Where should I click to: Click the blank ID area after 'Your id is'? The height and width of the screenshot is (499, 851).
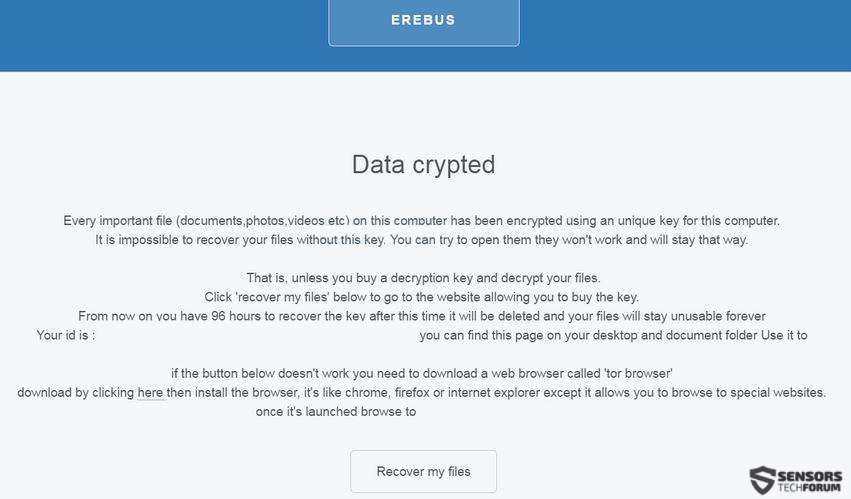(x=257, y=335)
